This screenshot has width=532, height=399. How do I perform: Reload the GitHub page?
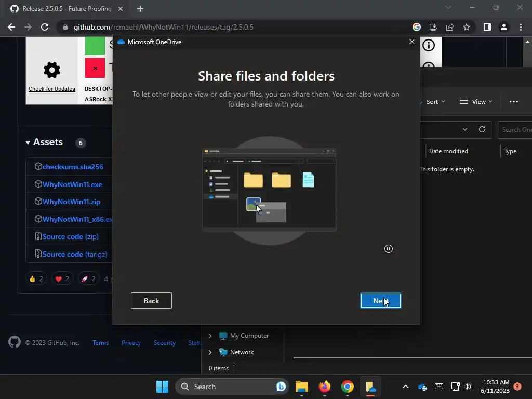(x=45, y=27)
